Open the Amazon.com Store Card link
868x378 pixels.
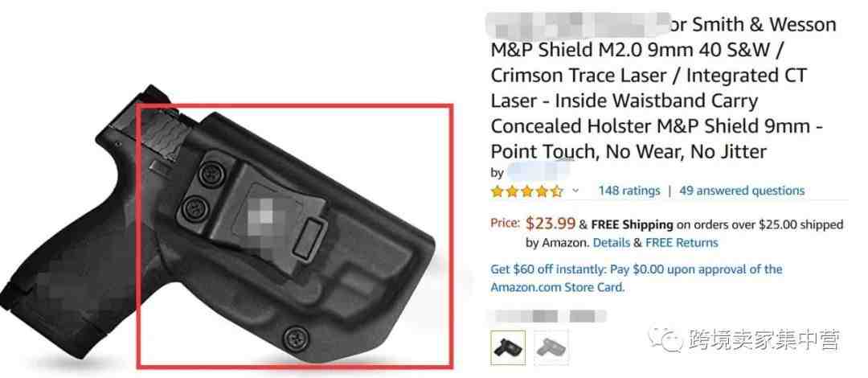pos(557,288)
